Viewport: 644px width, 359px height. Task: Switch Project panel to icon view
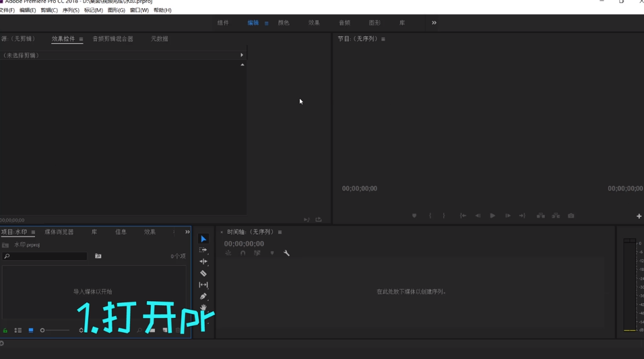click(31, 330)
